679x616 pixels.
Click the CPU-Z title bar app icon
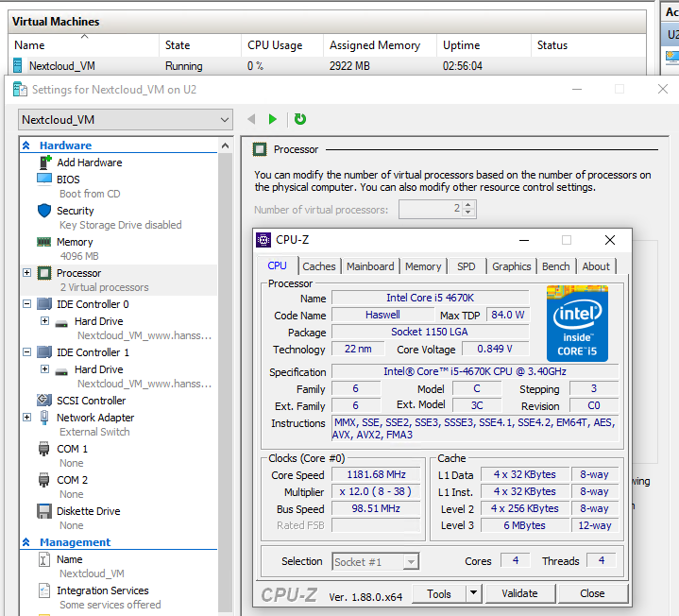[263, 240]
